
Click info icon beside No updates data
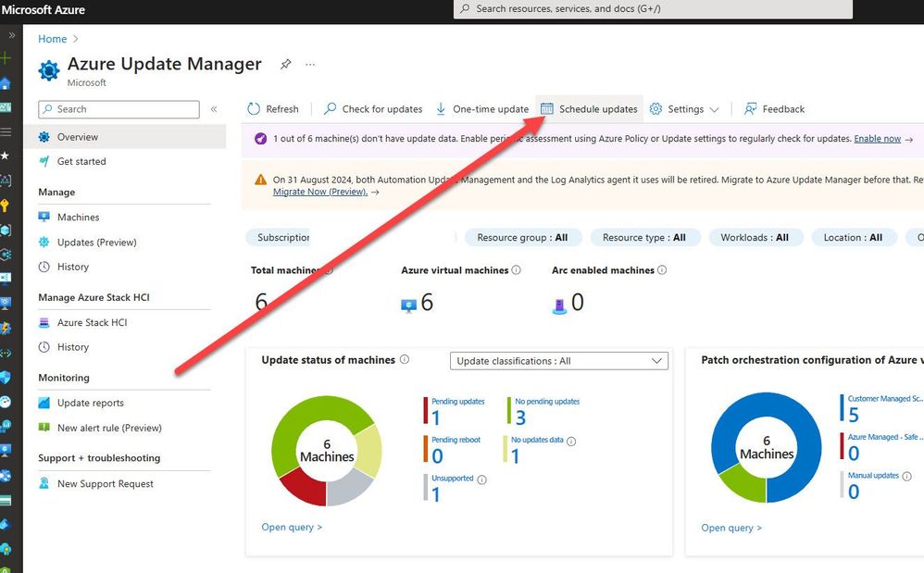571,441
